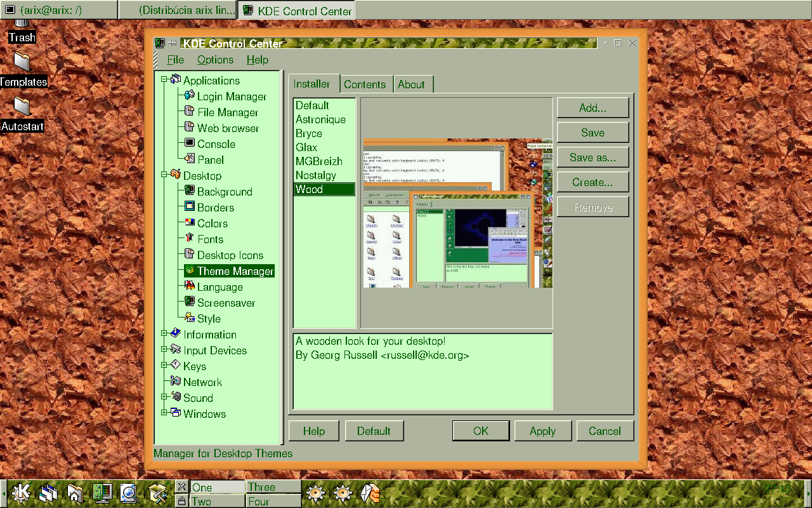Open the File menu
This screenshot has width=812, height=508.
[175, 60]
